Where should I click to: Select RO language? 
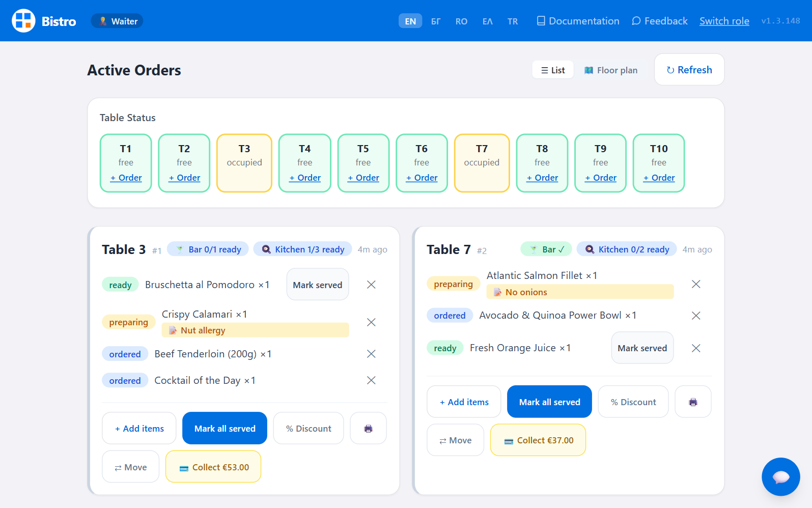[461, 21]
